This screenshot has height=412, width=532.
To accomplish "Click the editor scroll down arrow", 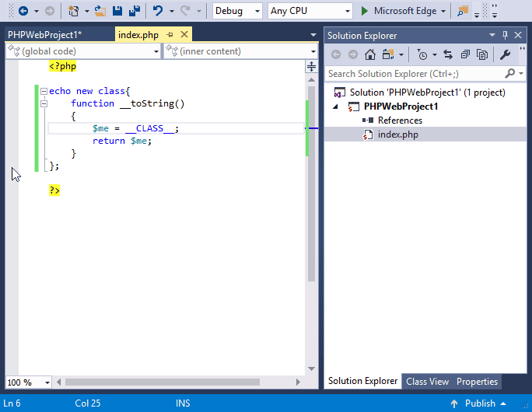I will [x=311, y=368].
